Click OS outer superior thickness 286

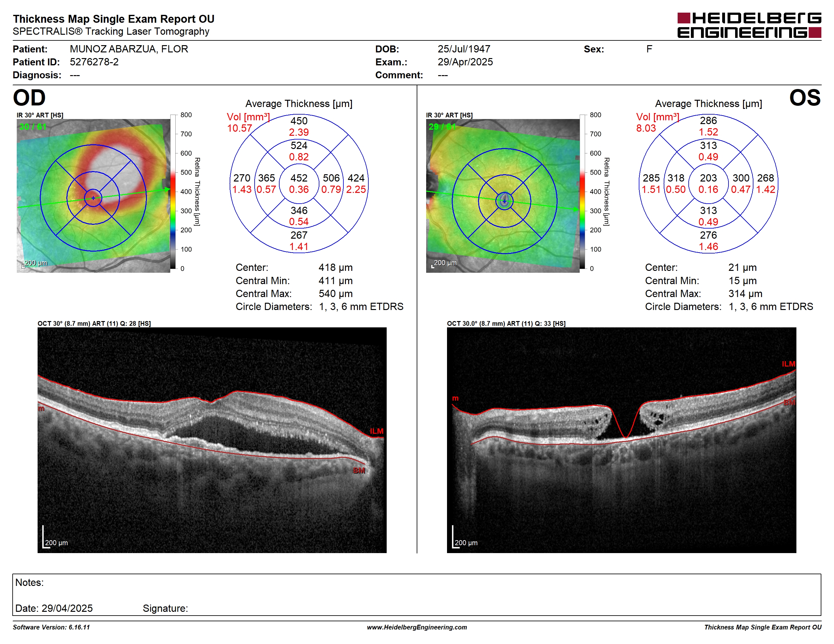pyautogui.click(x=708, y=121)
